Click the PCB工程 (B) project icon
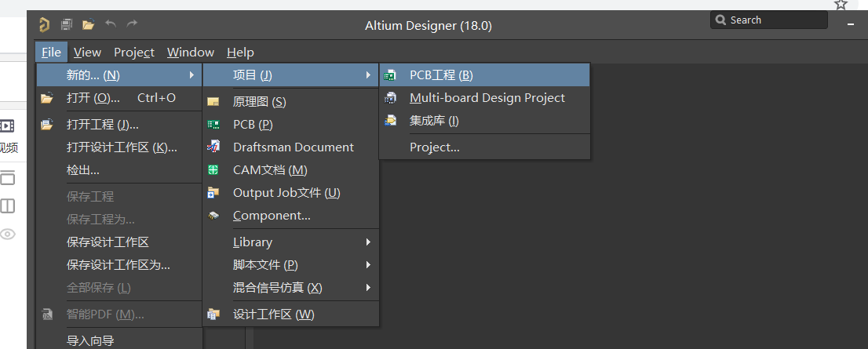868x349 pixels. coord(390,75)
